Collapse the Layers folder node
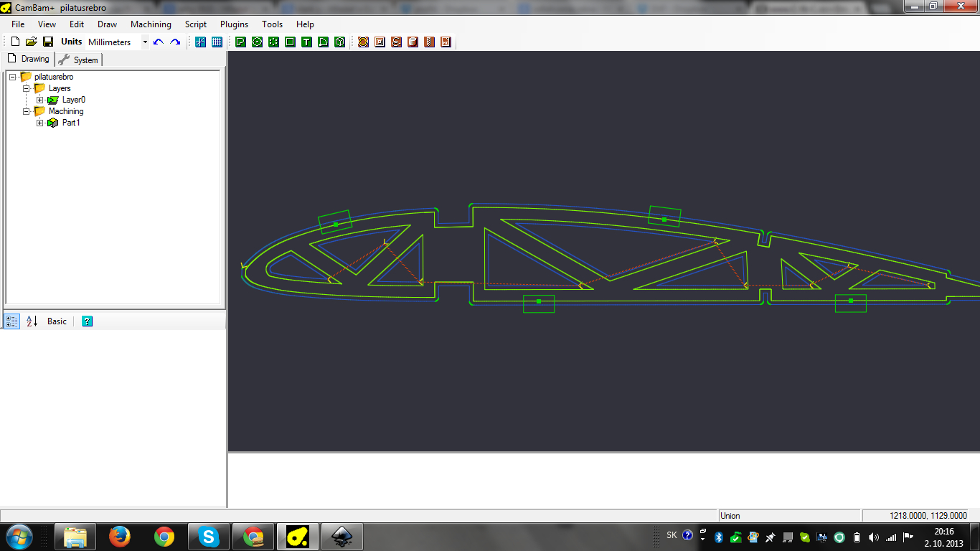Image resolution: width=980 pixels, height=551 pixels. click(x=26, y=88)
